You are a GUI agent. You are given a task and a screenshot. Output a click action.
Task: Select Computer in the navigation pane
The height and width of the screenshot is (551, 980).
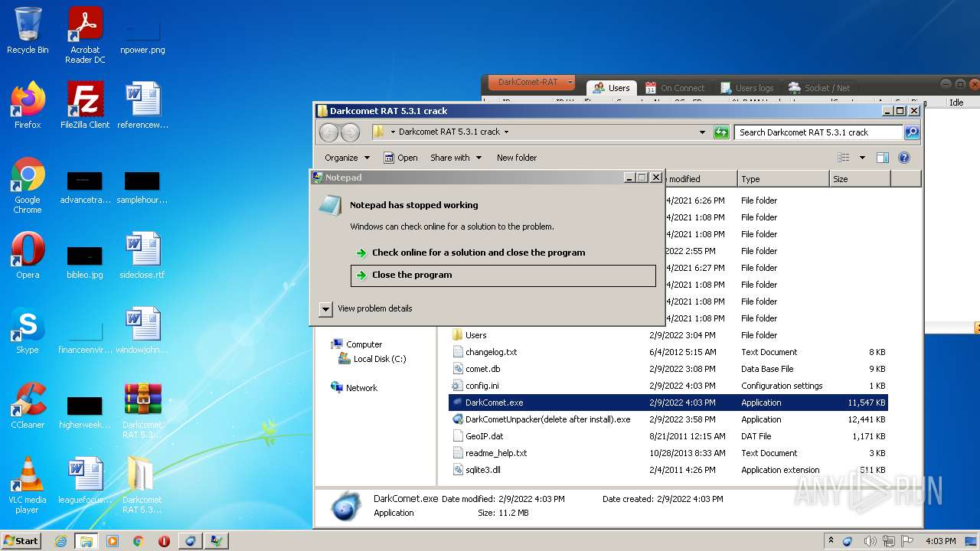[x=357, y=344]
